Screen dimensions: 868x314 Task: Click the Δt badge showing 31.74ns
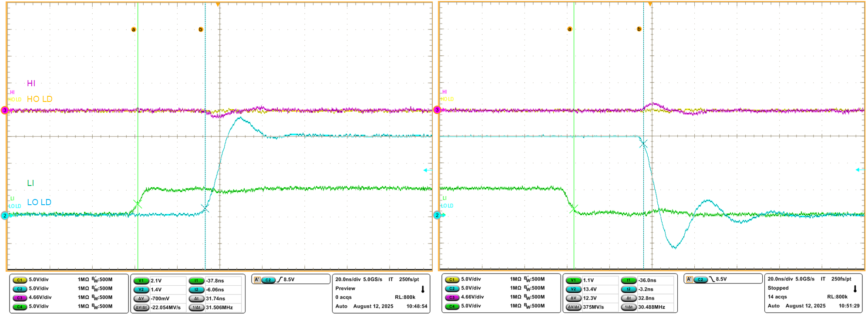click(x=196, y=299)
